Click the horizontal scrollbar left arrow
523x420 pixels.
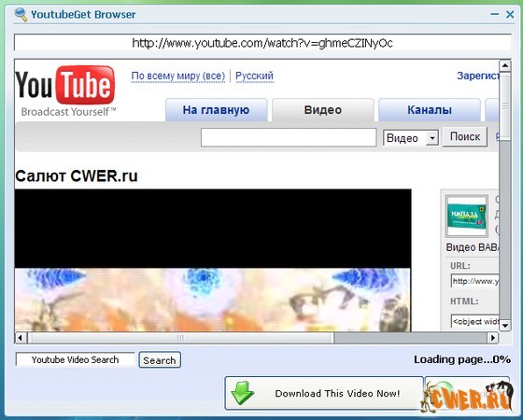21,338
